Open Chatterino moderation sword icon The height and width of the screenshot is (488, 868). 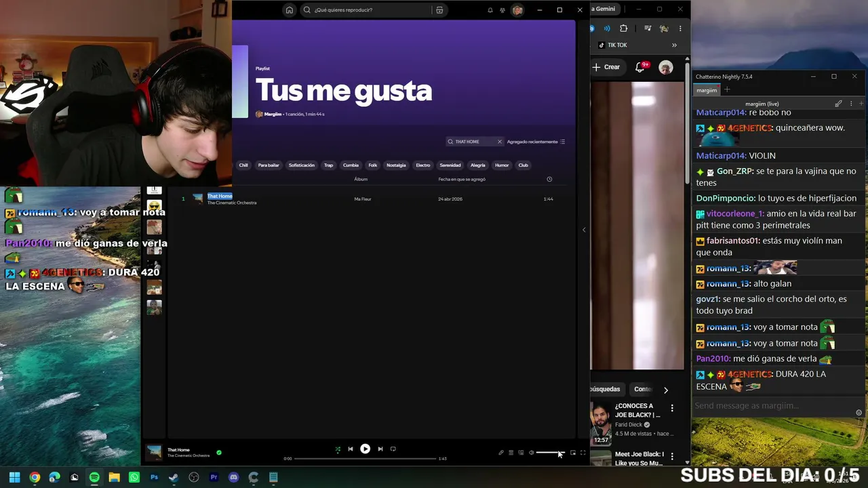pyautogui.click(x=839, y=104)
